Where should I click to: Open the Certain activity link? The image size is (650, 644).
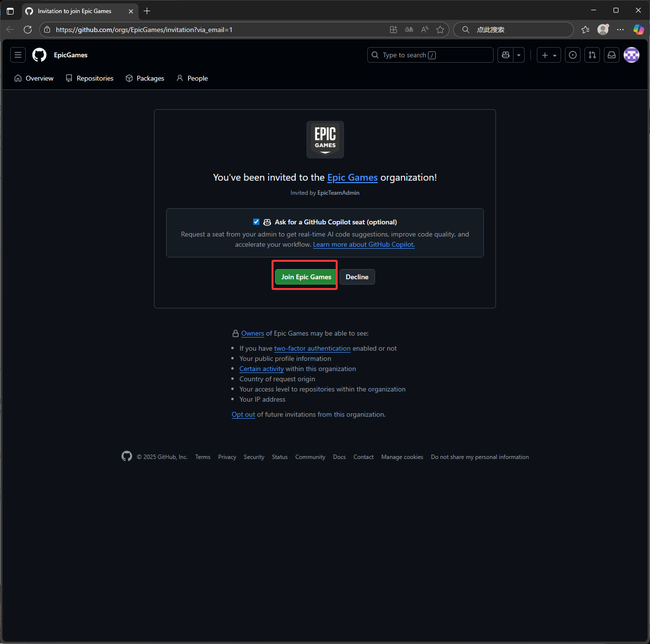click(x=261, y=369)
